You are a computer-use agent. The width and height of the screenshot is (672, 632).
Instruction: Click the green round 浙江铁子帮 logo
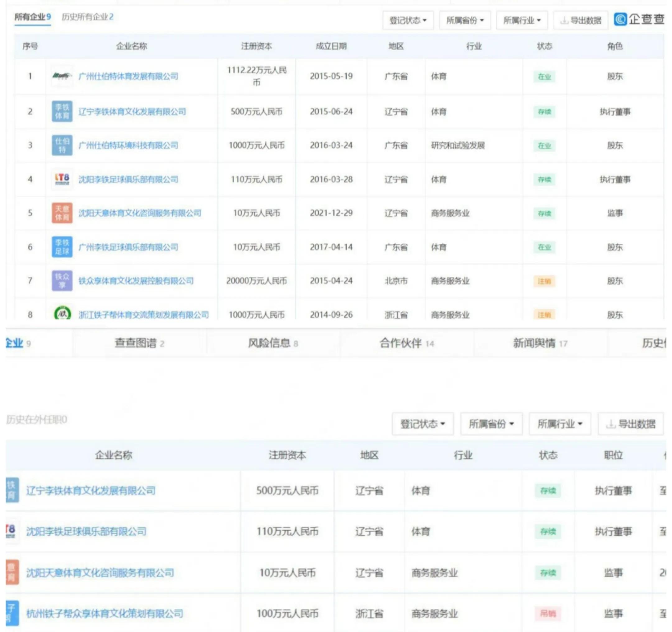(x=63, y=313)
